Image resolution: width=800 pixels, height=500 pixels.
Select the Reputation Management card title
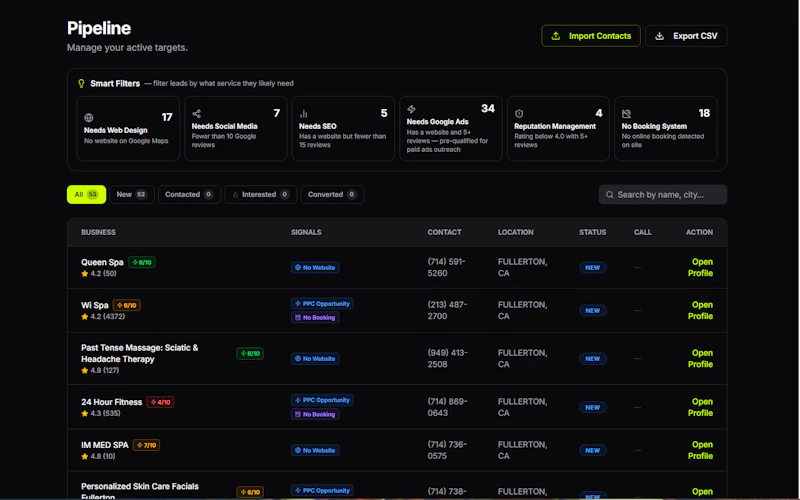click(555, 126)
